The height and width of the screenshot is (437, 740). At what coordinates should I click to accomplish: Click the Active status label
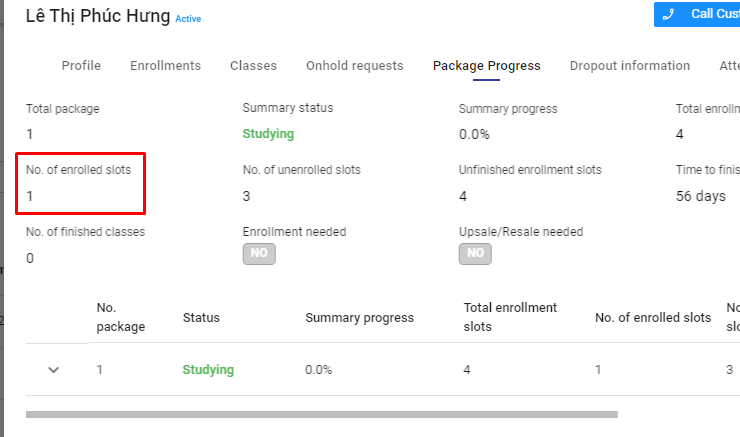[x=188, y=19]
